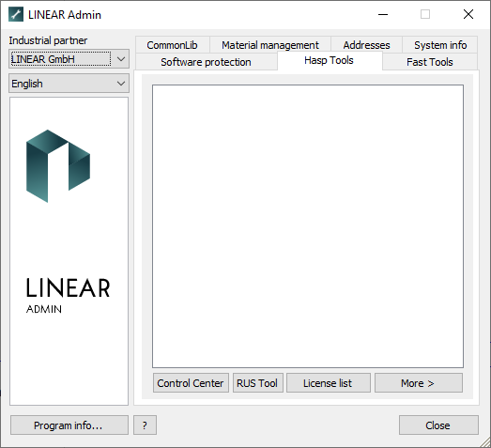Open the RUS Tool
Screen dimensions: 491x448
(258, 383)
